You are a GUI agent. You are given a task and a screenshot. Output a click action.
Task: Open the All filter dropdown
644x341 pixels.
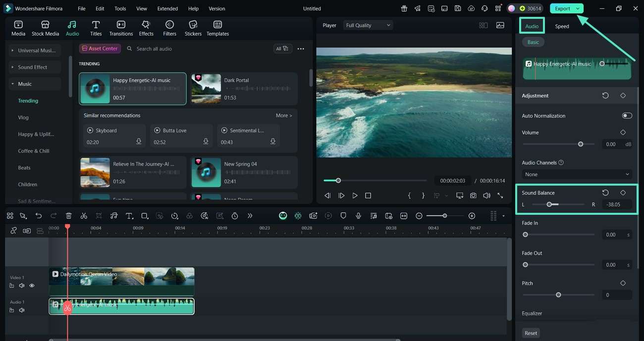pyautogui.click(x=282, y=49)
